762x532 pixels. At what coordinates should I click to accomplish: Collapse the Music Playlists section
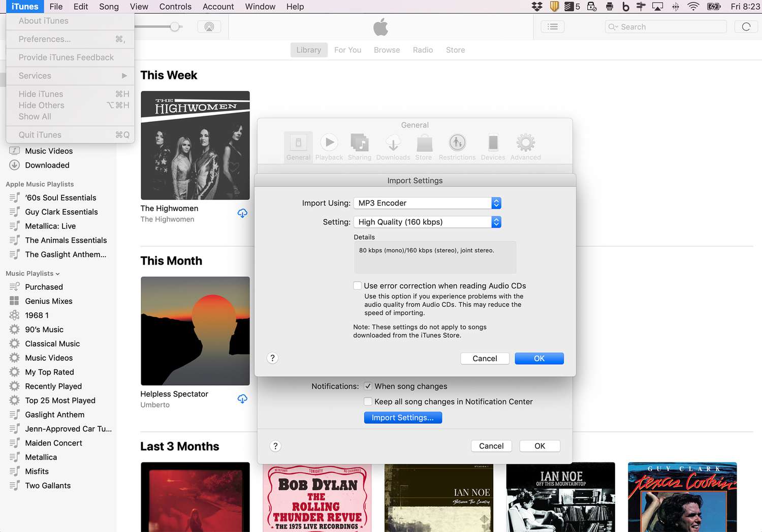coord(57,273)
